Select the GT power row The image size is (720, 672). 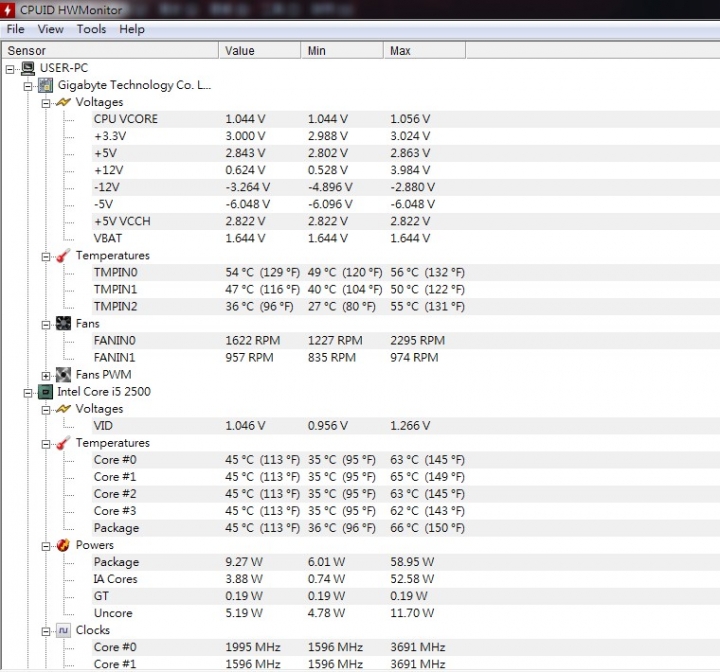(x=405, y=596)
